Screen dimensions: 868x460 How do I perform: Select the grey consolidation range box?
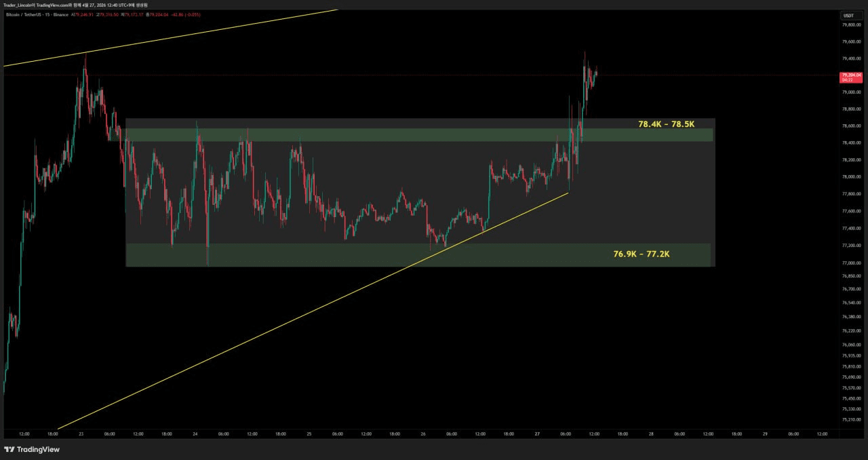click(419, 193)
